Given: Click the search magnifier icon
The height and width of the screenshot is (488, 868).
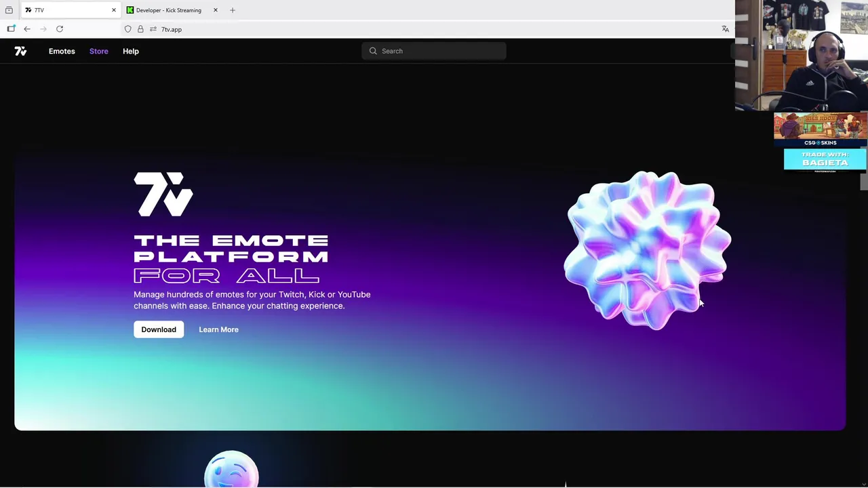Looking at the screenshot, I should click(373, 51).
